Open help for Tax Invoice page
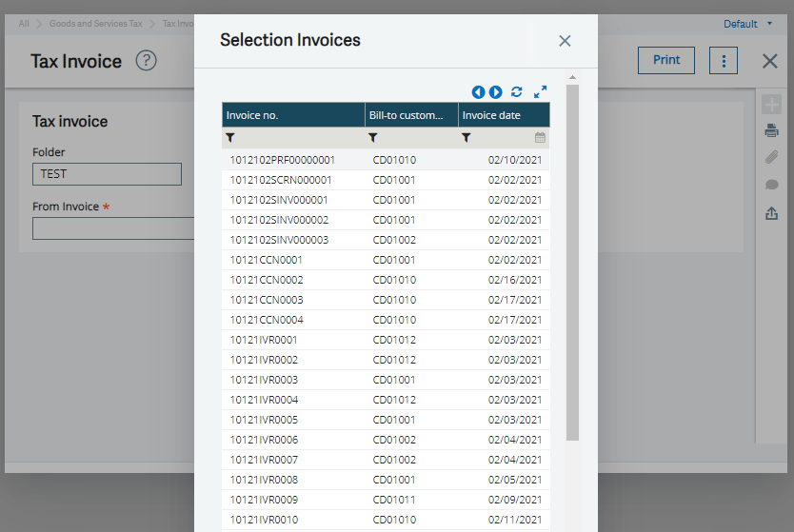Screen dimensions: 794x532 (147, 61)
